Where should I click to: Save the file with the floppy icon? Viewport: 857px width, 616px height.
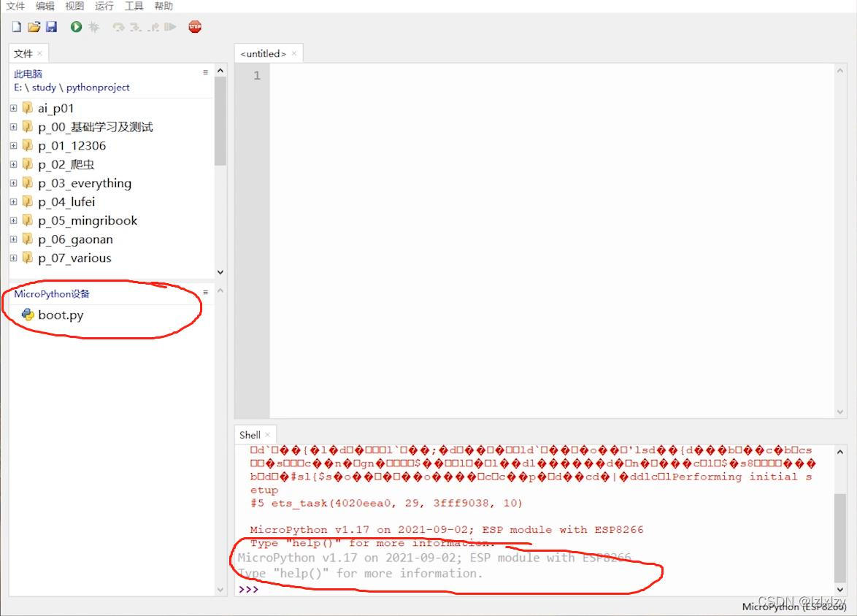tap(51, 27)
